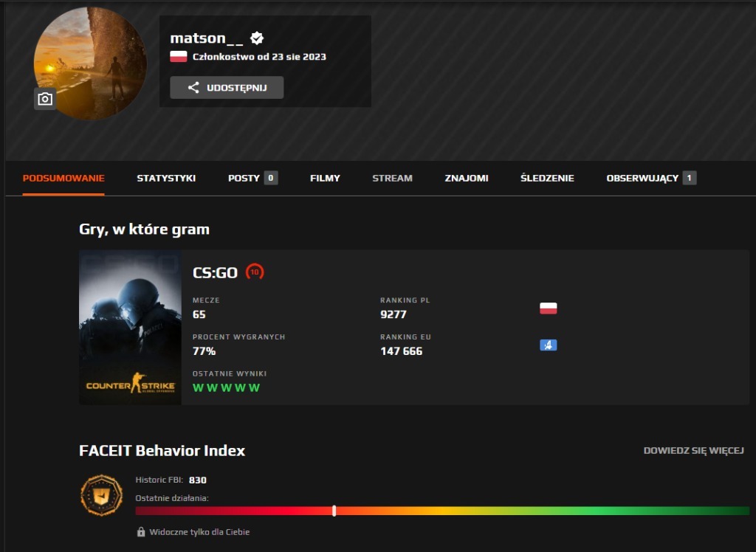Go to the ZNAJOMI tab
Image resolution: width=756 pixels, height=552 pixels.
(x=466, y=177)
